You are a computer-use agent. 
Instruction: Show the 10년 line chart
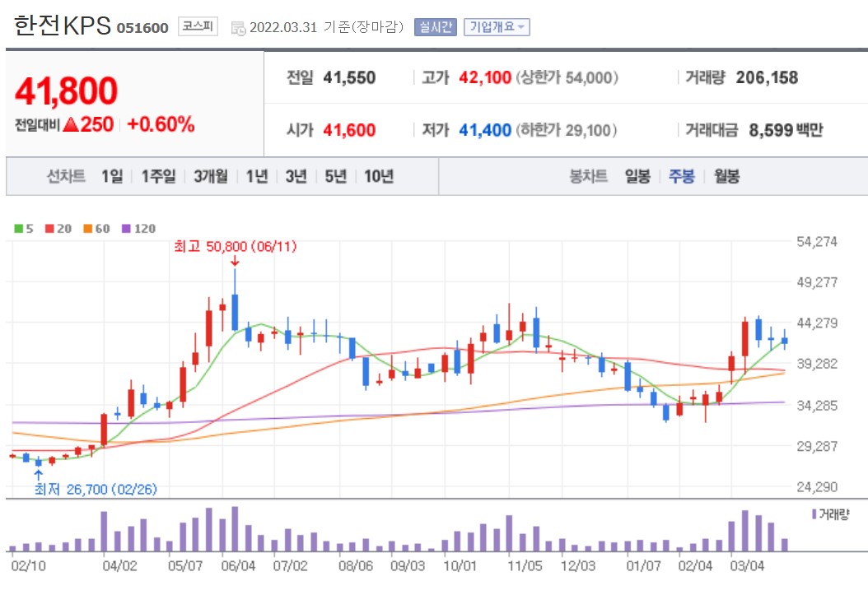click(379, 176)
